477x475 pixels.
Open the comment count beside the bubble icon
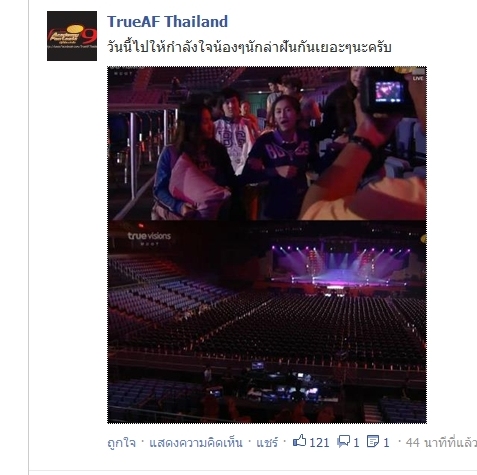click(356, 443)
